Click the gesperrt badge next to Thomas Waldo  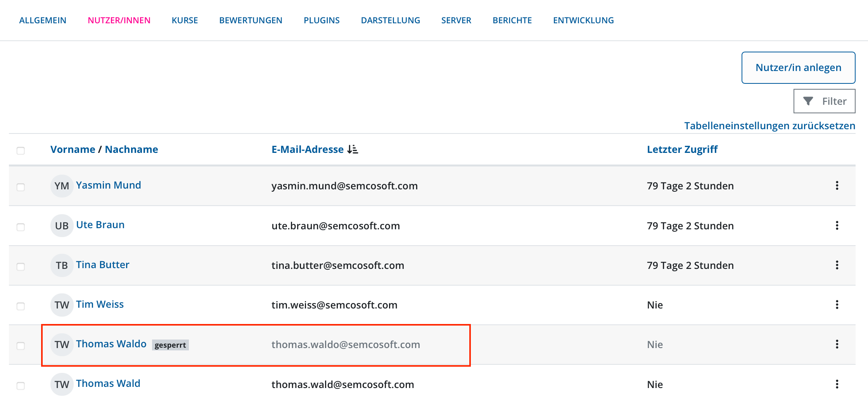(x=171, y=345)
